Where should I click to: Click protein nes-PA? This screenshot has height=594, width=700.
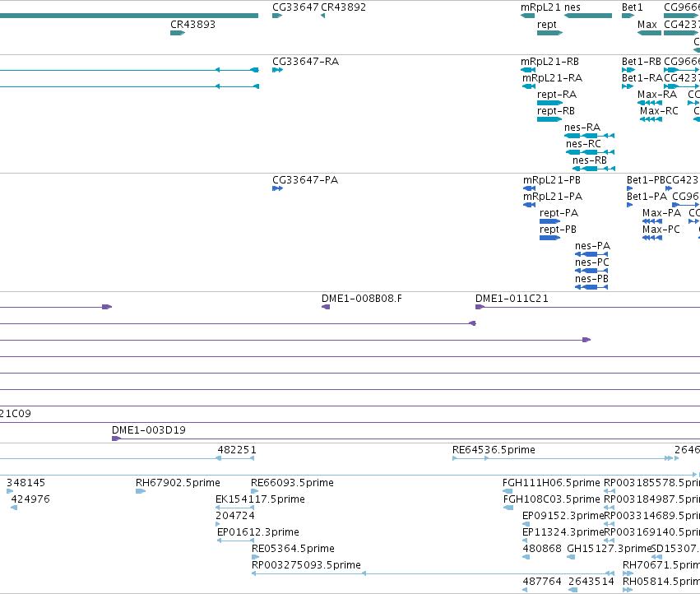pyautogui.click(x=591, y=254)
